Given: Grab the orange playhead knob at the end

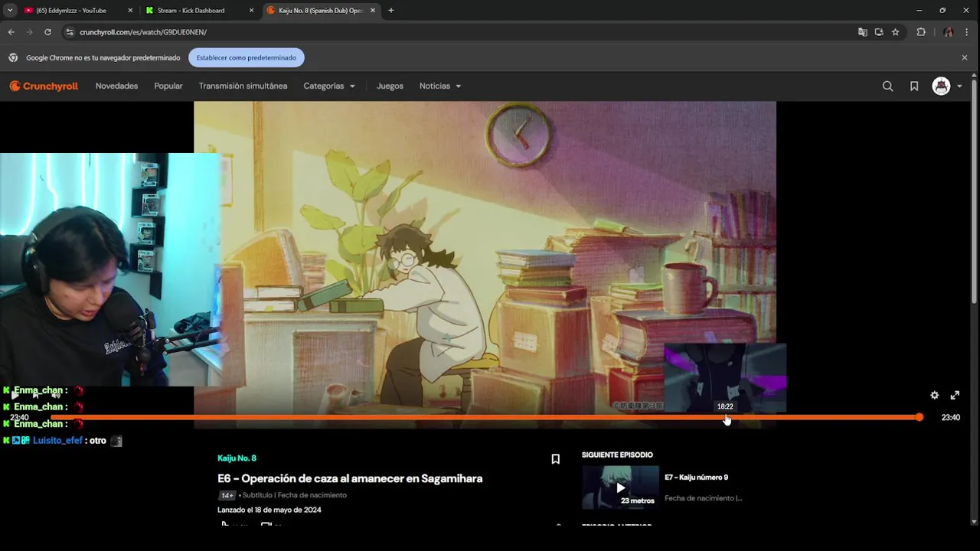Looking at the screenshot, I should point(919,418).
